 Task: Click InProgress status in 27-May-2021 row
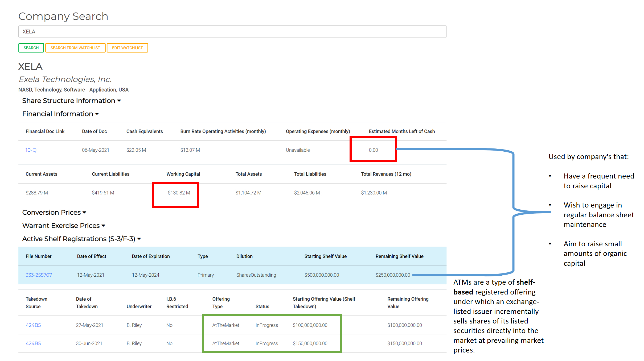pos(266,325)
